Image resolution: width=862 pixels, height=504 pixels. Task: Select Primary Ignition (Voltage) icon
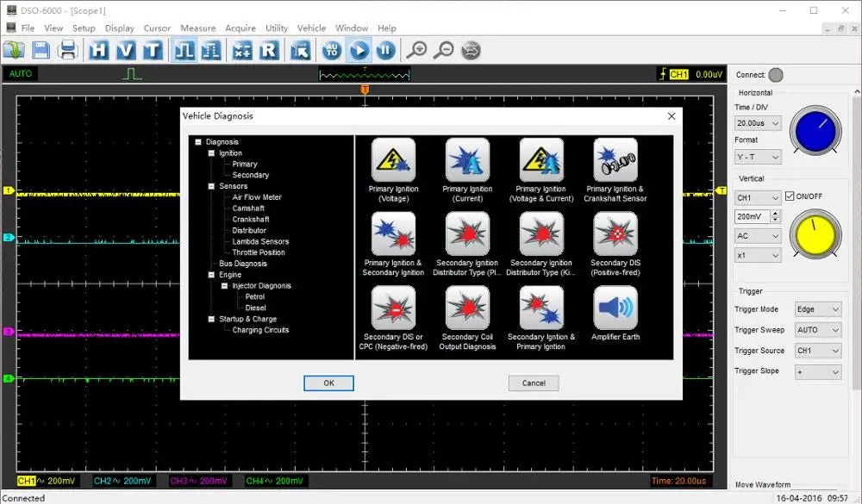coord(393,160)
